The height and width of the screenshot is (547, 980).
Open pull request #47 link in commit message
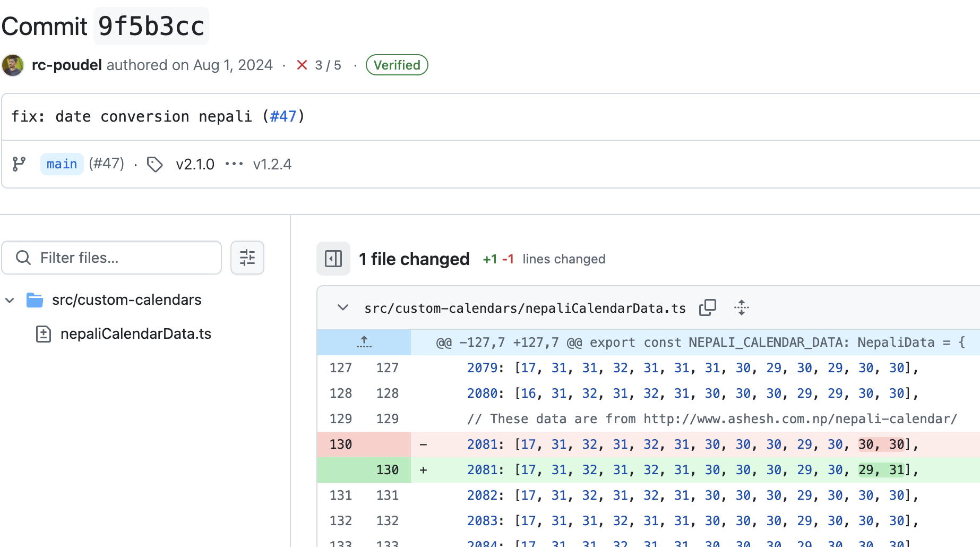point(283,116)
